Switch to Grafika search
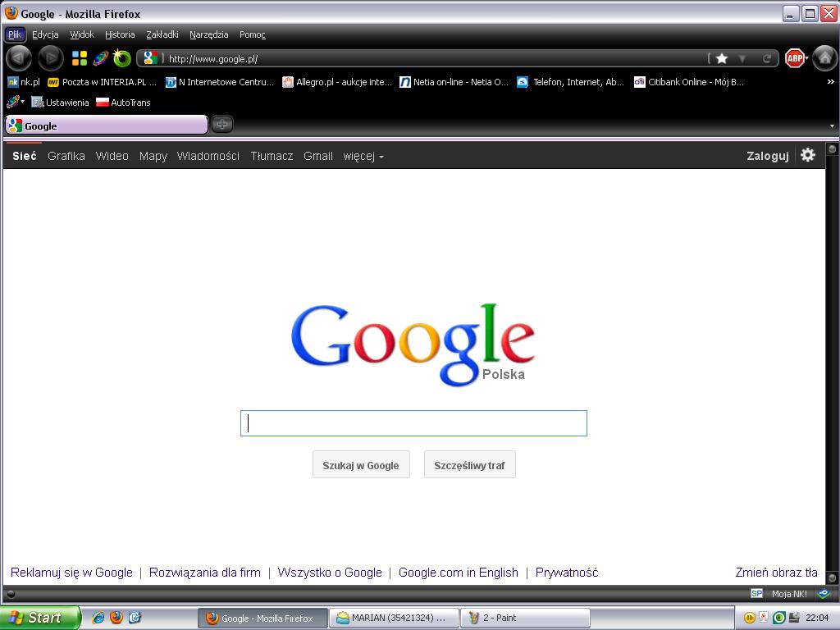Screen dimensions: 840x630 (66, 156)
